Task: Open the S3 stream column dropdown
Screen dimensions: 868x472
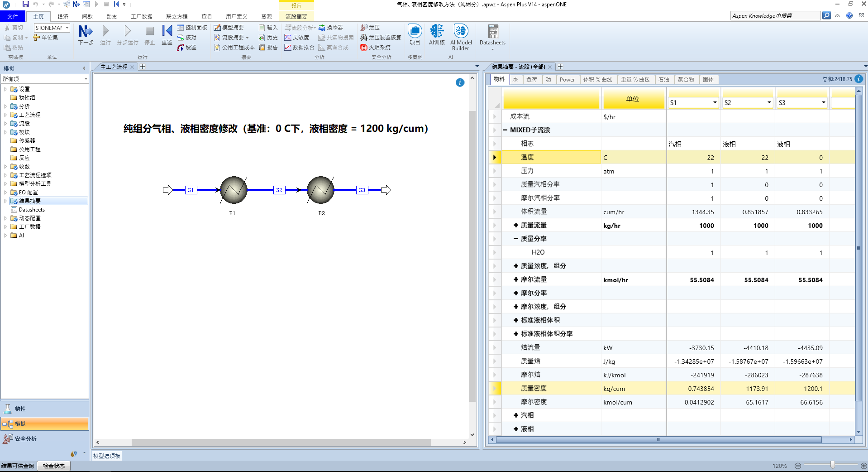Action: tap(824, 103)
